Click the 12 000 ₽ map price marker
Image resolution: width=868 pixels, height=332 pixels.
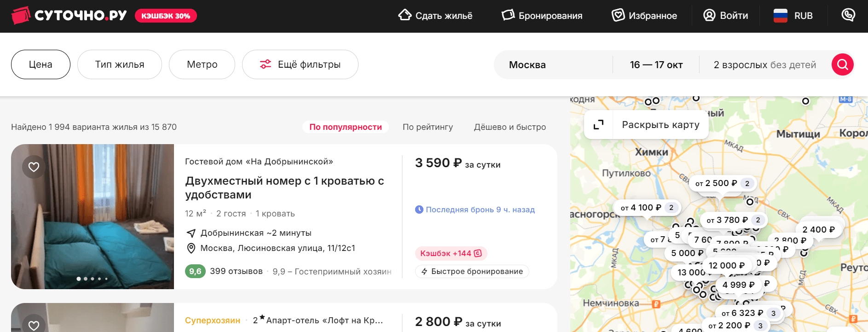[727, 265]
